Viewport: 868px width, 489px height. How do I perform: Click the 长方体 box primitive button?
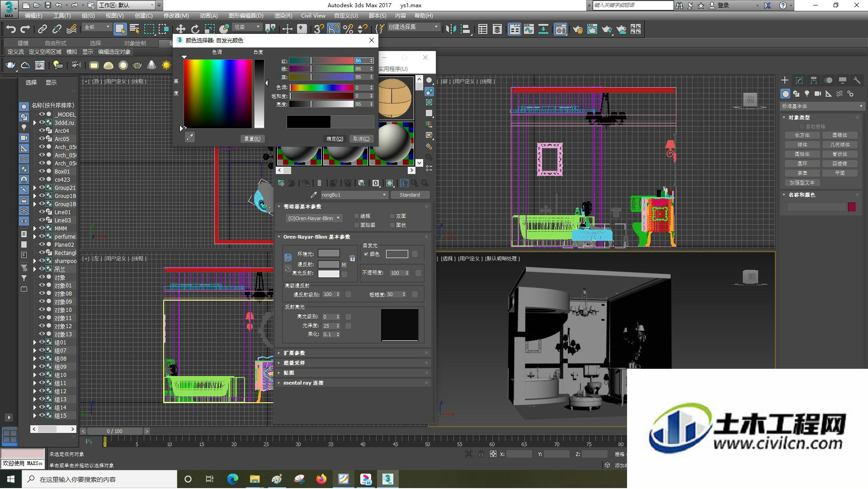802,135
